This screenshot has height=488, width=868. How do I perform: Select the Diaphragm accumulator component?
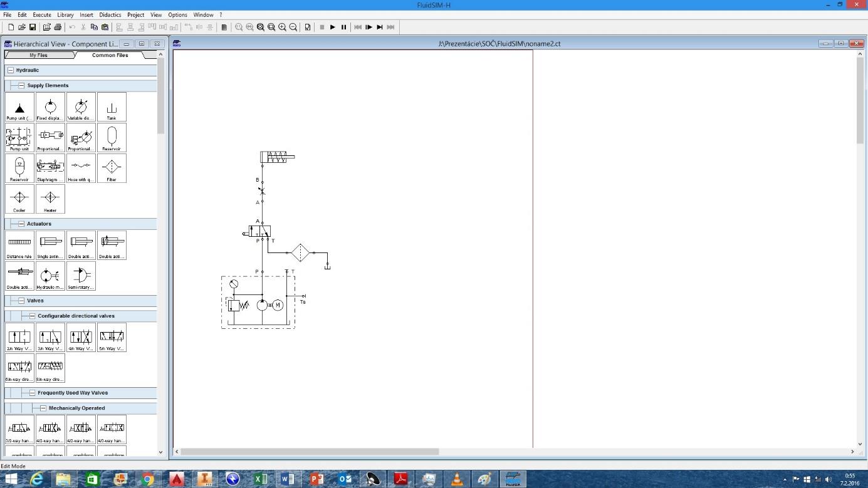[x=50, y=168]
